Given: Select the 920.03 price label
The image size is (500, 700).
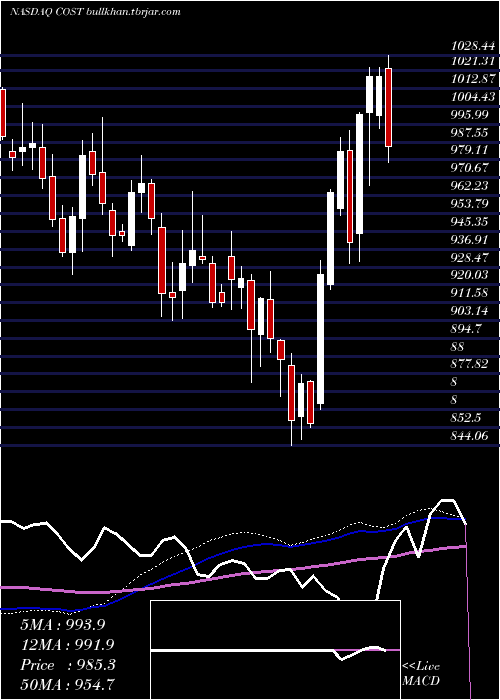Looking at the screenshot, I should [470, 275].
